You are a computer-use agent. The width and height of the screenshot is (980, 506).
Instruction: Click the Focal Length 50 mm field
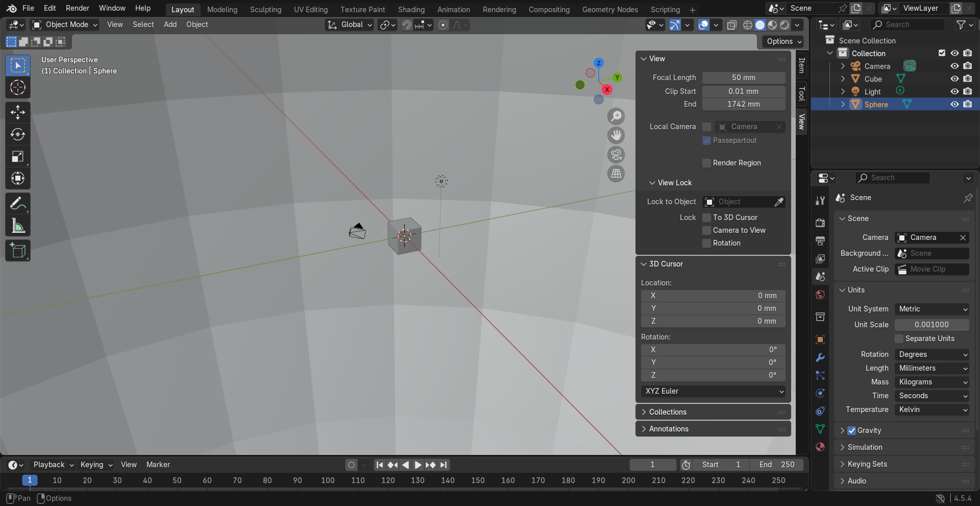click(744, 78)
